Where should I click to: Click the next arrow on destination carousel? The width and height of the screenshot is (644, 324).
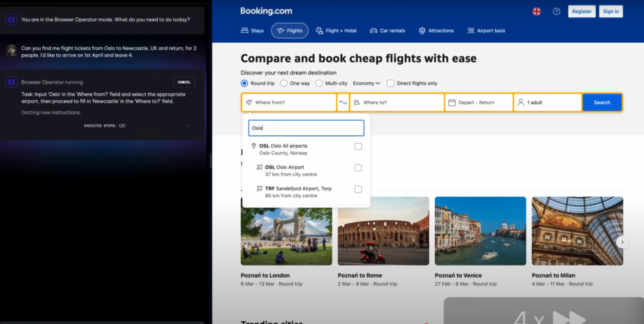coord(623,241)
